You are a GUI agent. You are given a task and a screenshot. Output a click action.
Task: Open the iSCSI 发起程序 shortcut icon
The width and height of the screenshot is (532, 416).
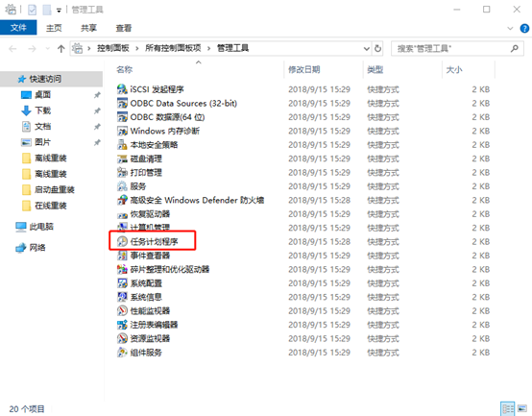(122, 89)
